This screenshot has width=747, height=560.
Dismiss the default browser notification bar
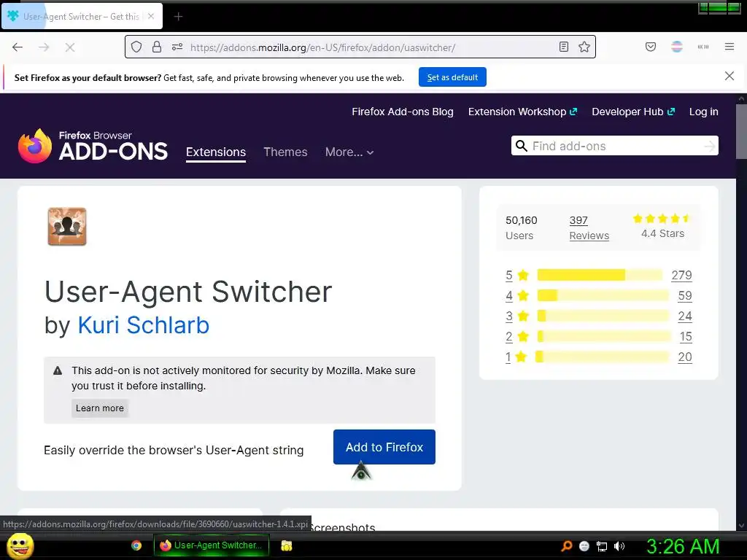click(x=729, y=76)
